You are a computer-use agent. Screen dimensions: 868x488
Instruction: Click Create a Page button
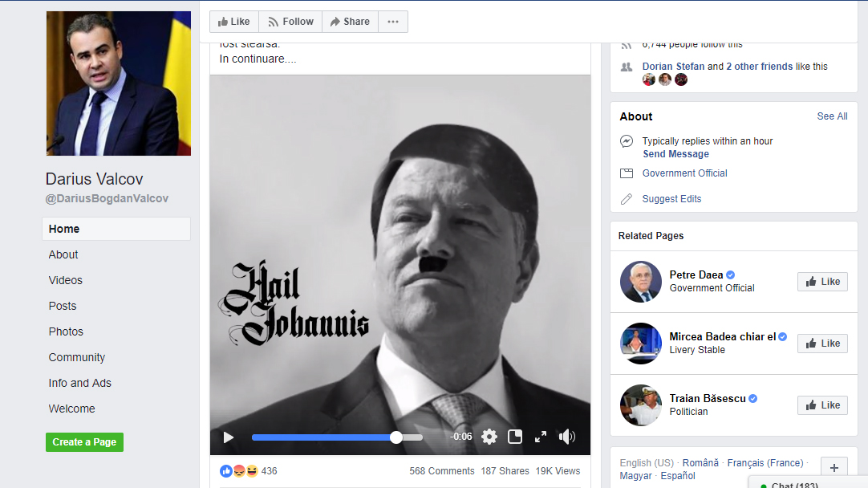(84, 441)
